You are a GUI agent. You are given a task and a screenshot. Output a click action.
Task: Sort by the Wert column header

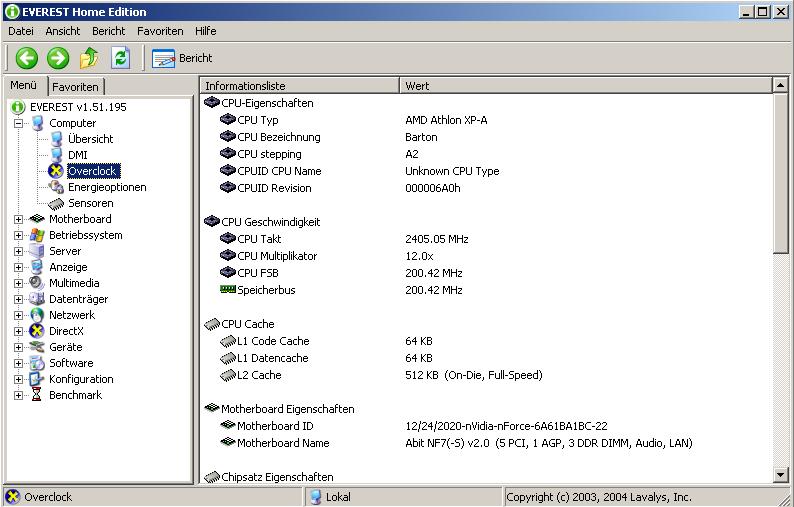[586, 86]
